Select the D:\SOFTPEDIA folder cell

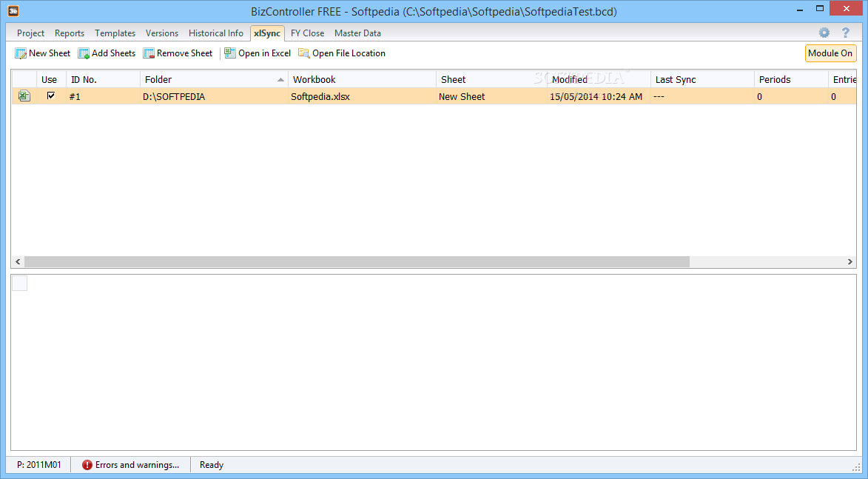tap(214, 96)
